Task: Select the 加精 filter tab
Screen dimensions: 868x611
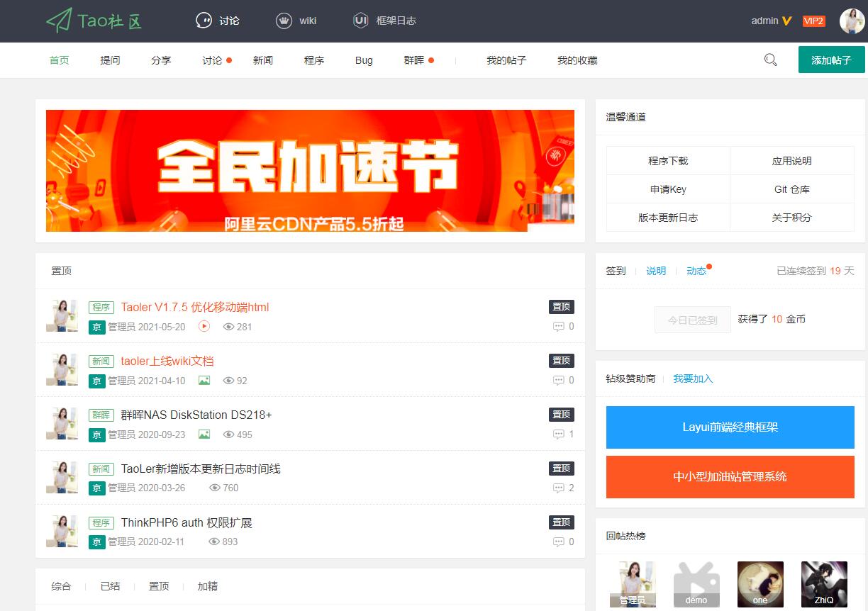Action: click(x=208, y=586)
